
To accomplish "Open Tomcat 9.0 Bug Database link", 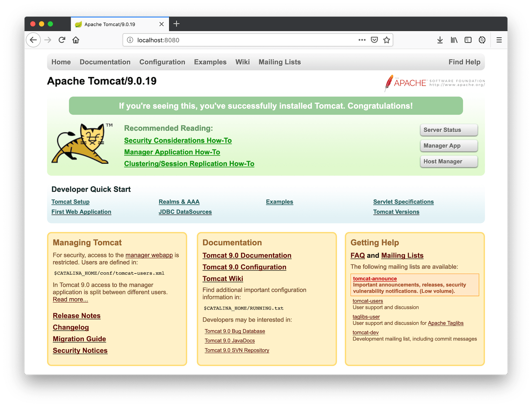I will [x=235, y=331].
